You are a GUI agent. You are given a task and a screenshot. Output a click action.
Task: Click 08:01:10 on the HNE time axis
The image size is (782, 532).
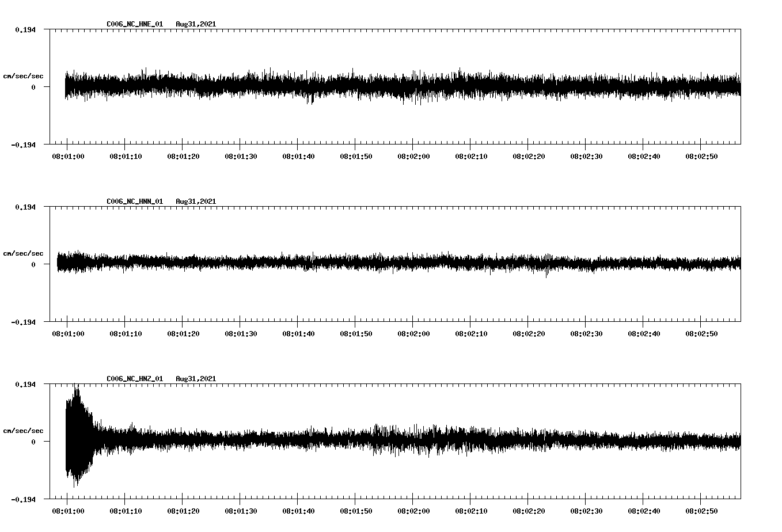(126, 157)
